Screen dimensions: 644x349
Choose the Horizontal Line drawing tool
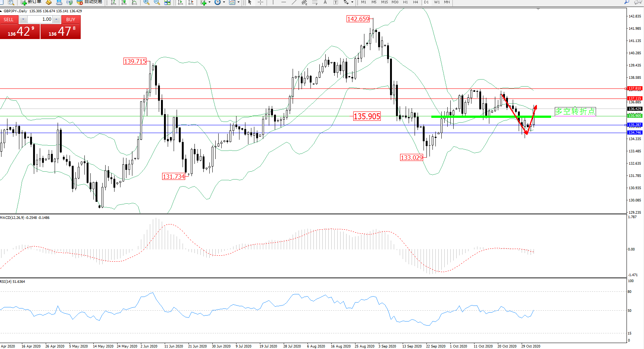coord(284,2)
